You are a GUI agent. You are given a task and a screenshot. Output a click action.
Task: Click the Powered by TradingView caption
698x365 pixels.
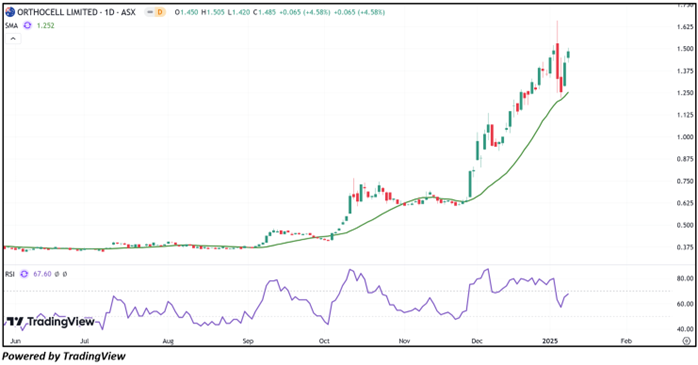[x=64, y=357]
